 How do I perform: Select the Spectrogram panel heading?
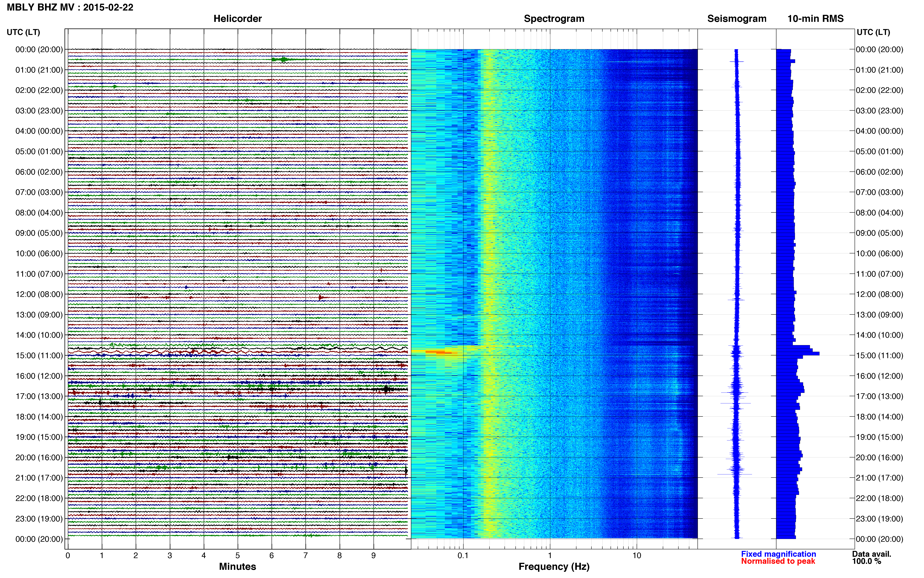pos(554,19)
